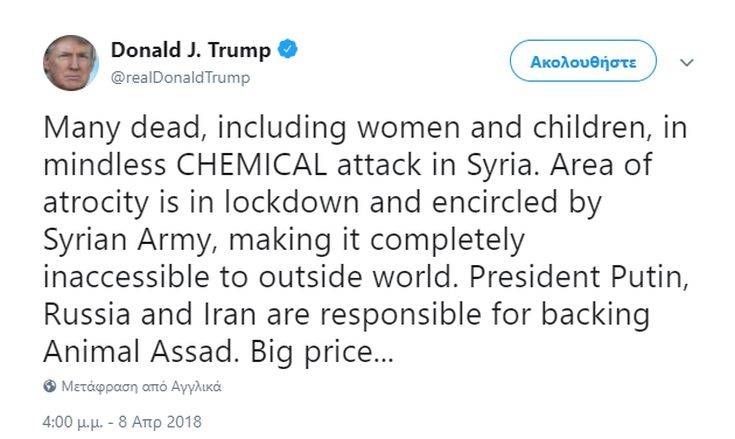Expand the tweet options chevron

687,62
